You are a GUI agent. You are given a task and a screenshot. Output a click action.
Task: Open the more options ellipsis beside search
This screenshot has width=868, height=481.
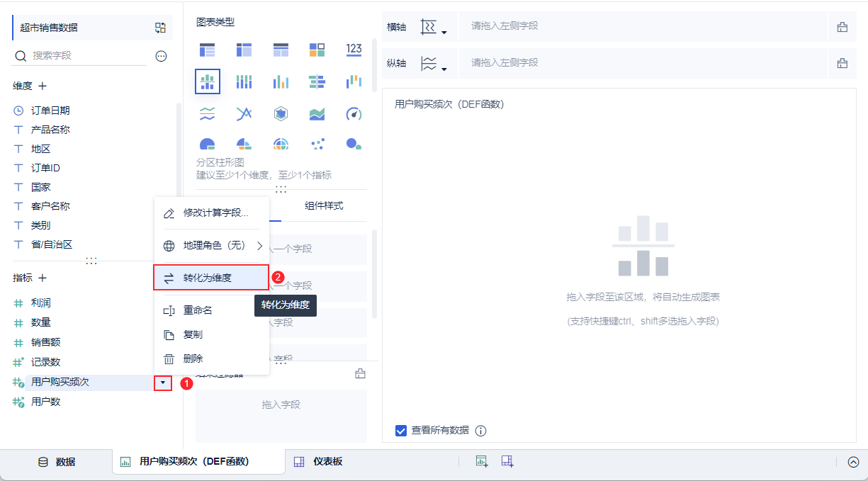click(161, 56)
